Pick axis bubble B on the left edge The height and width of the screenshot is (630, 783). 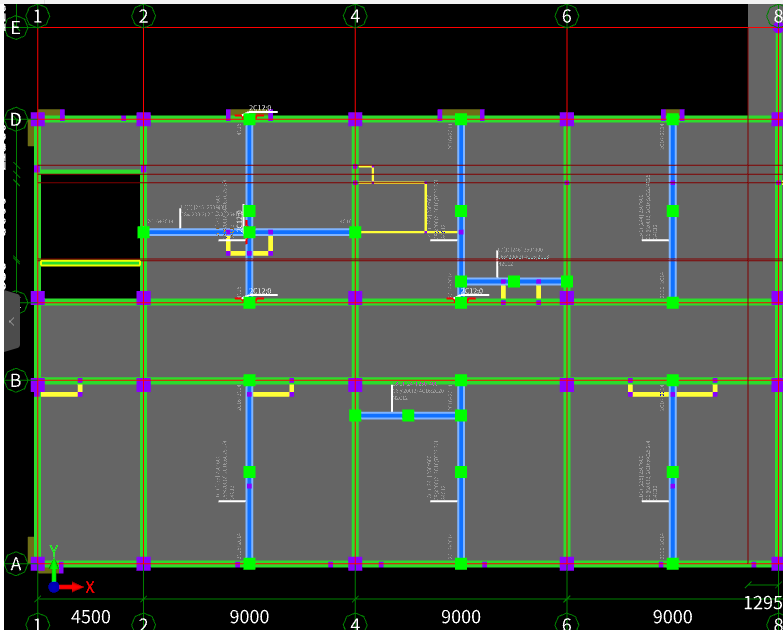tap(15, 380)
